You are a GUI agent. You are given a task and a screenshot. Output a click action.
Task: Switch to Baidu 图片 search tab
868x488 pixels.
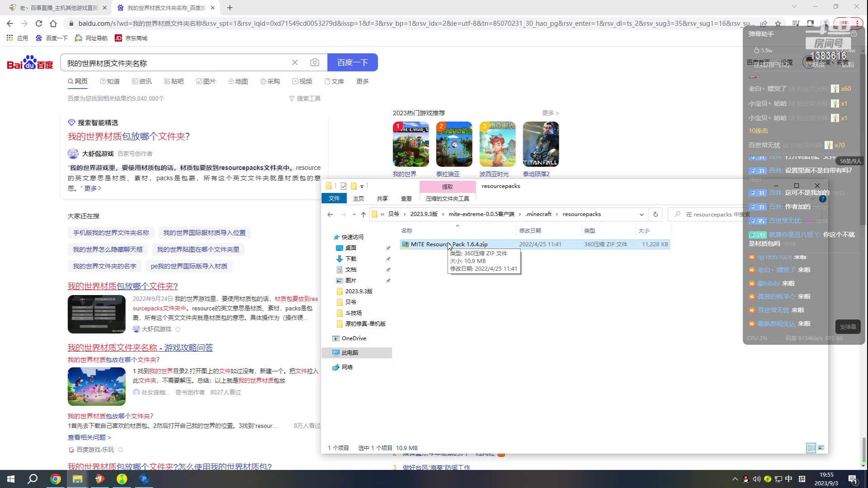[206, 81]
